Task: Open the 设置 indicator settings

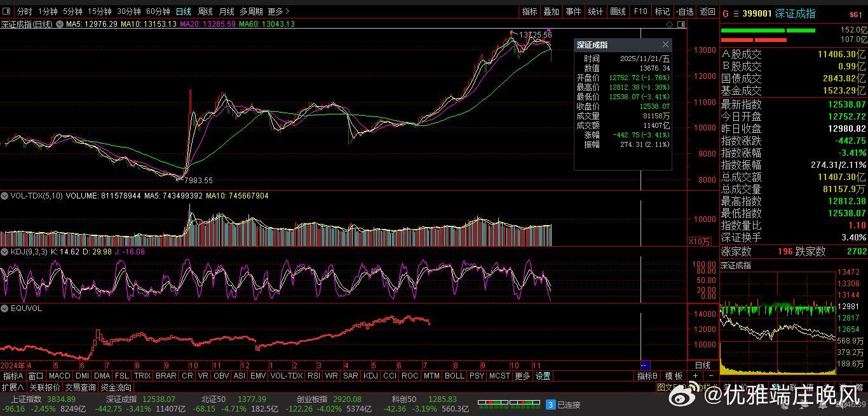Action: click(543, 376)
